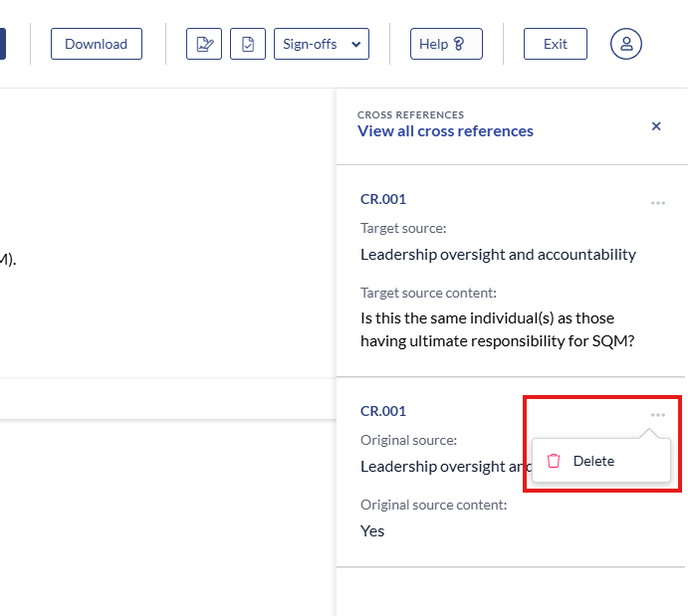Open the View all cross references link
688x616 pixels.
[x=445, y=131]
